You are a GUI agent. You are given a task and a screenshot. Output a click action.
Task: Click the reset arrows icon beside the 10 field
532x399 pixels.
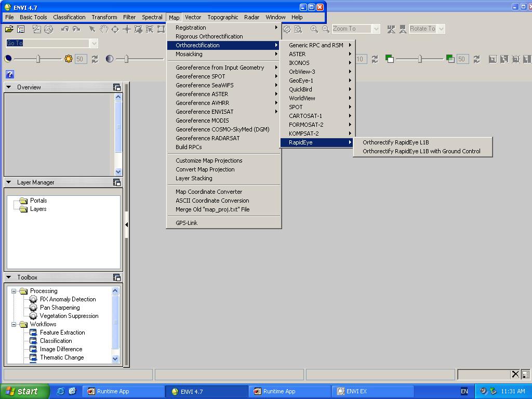coord(375,59)
